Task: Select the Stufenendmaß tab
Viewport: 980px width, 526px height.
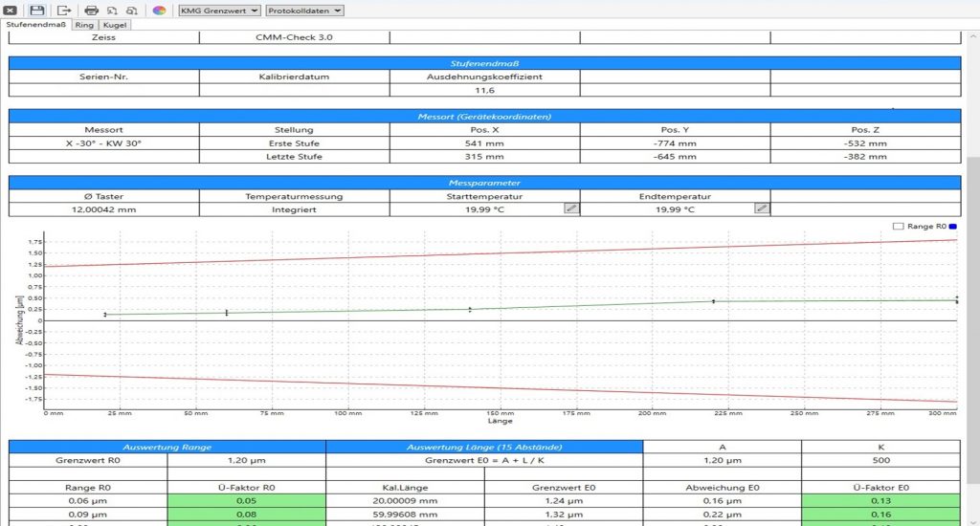Action: click(35, 25)
